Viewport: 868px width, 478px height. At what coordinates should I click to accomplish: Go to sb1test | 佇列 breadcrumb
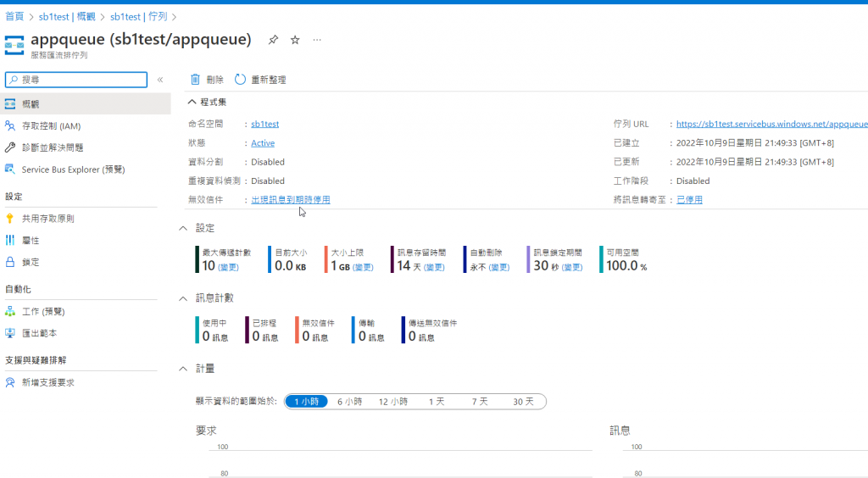tap(138, 17)
